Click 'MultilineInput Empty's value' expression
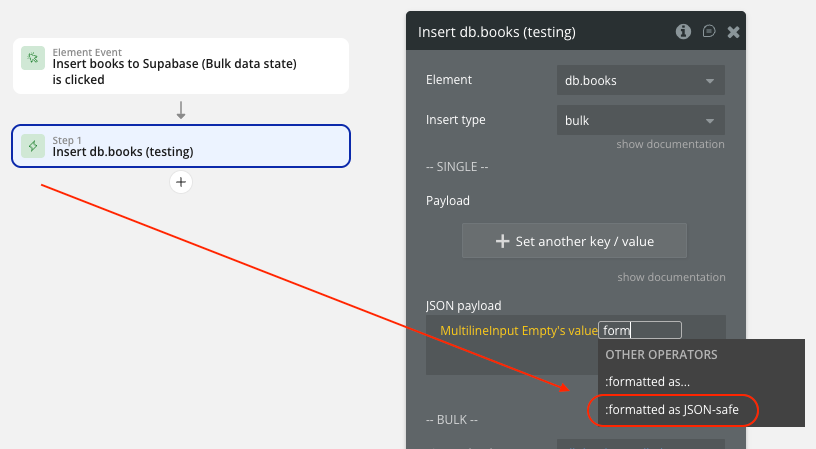816x449 pixels. click(518, 331)
